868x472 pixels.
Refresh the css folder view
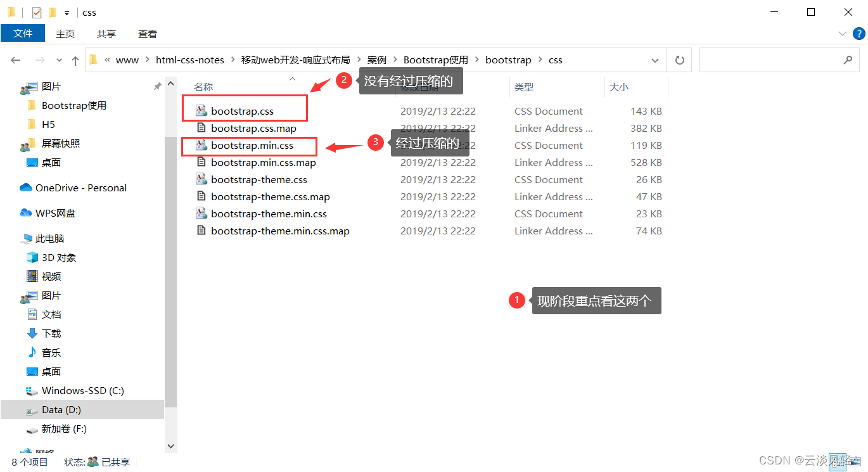pyautogui.click(x=680, y=60)
